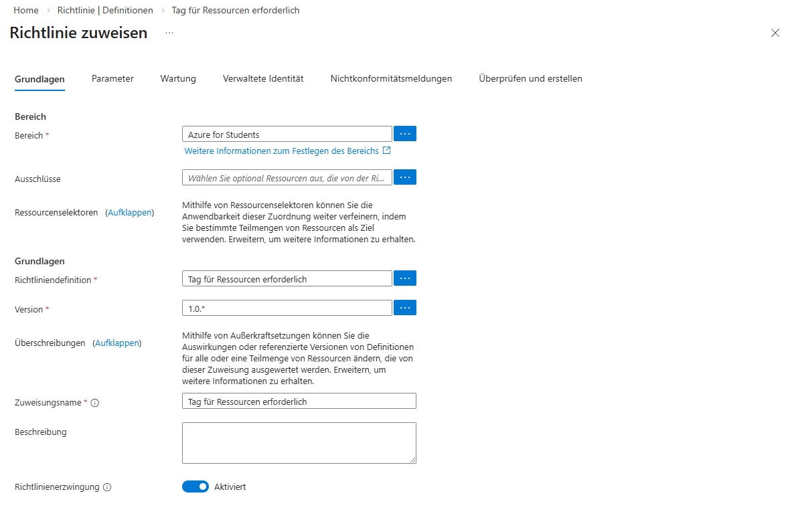Close the Richtlinie zuweisen pane
Image resolution: width=792 pixels, height=532 pixels.
point(775,33)
